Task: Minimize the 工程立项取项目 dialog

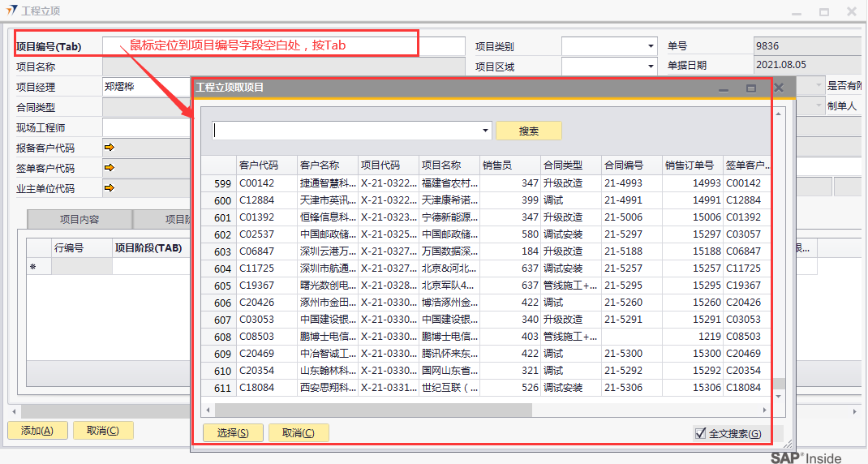Action: 724,88
